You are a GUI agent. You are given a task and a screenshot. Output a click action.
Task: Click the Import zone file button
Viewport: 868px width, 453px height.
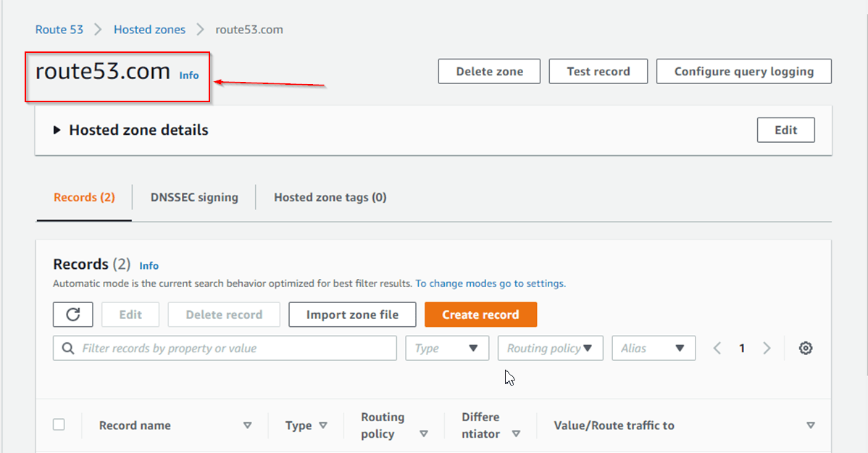[352, 315]
